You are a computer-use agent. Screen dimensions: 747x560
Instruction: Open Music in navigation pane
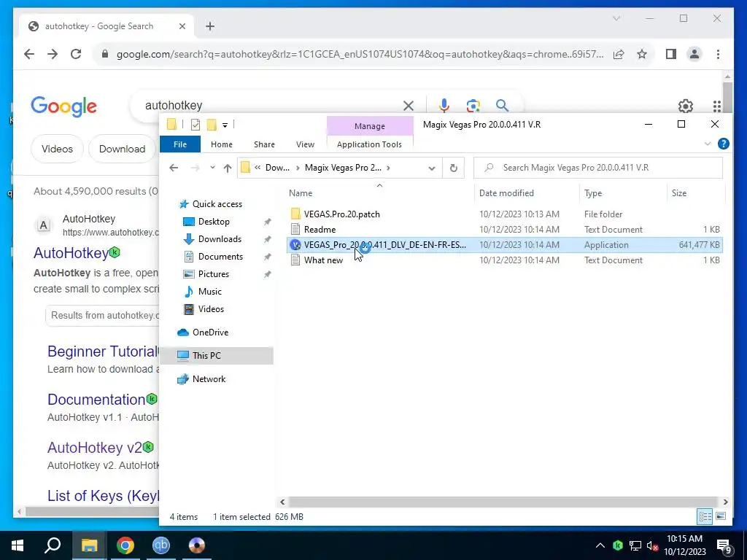(x=209, y=292)
